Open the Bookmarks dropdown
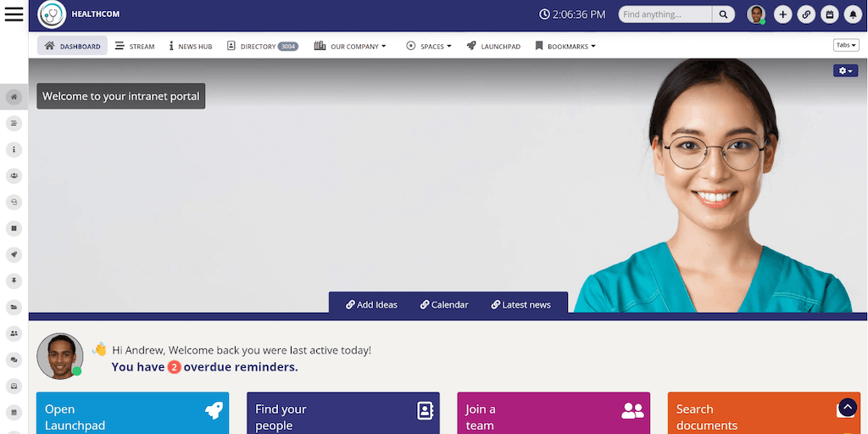This screenshot has width=868, height=434. (565, 46)
